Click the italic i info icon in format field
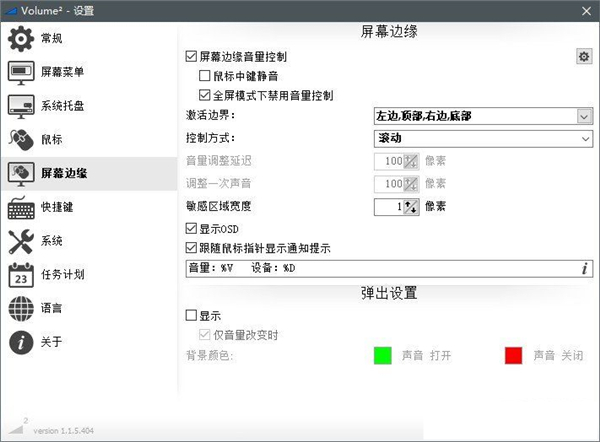 [584, 268]
